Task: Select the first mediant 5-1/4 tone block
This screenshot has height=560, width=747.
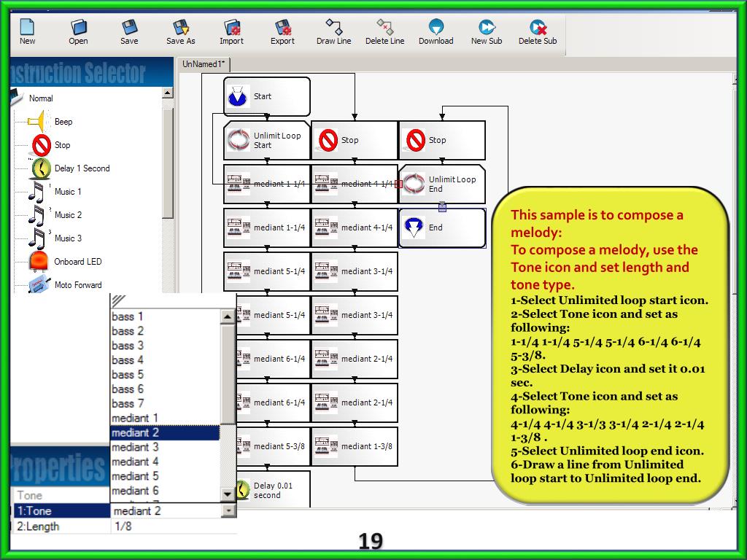Action: 267,272
